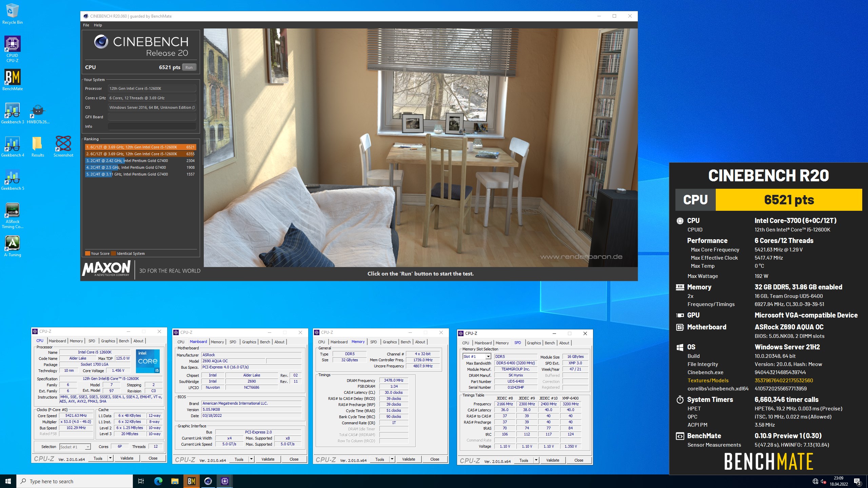Click Validate in SPD CPU-Z window
868x488 pixels.
(x=553, y=460)
